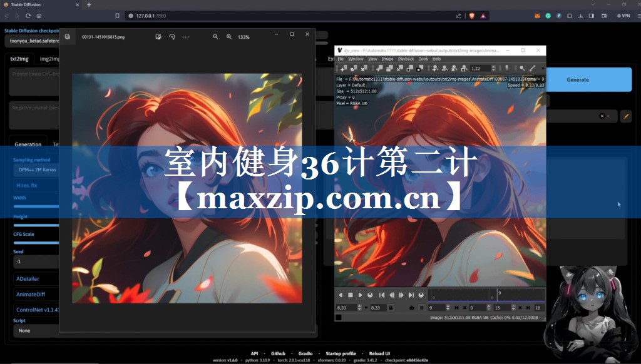The image size is (641, 364).
Task: Open Playback menu in djv_view
Action: pyautogui.click(x=406, y=59)
